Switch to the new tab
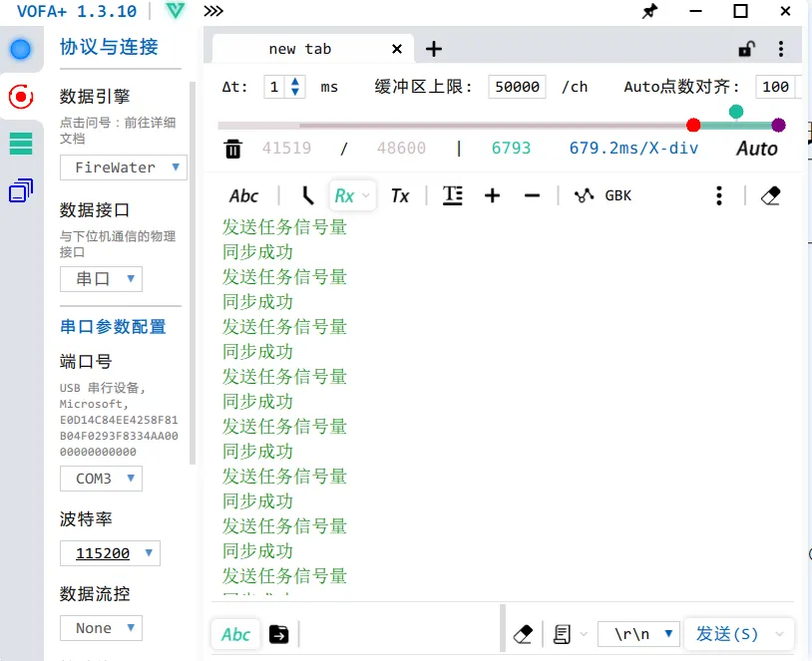The height and width of the screenshot is (661, 812). click(299, 47)
